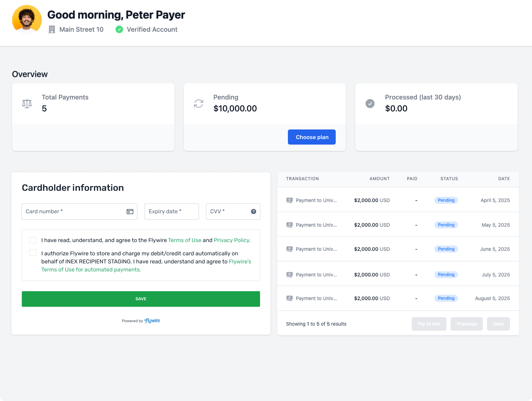Click the Pay all now button

(429, 324)
